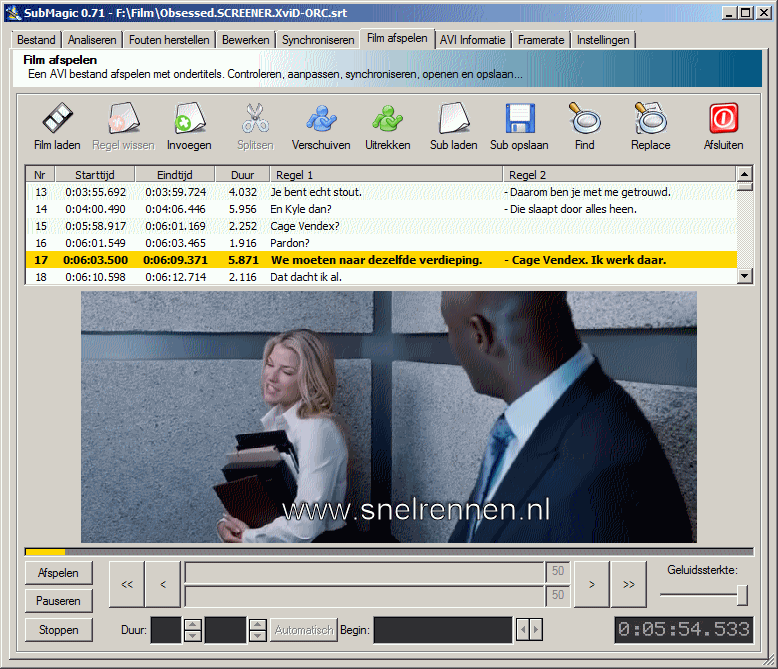The width and height of the screenshot is (778, 669).
Task: Click the Afspelen button
Action: 59,573
